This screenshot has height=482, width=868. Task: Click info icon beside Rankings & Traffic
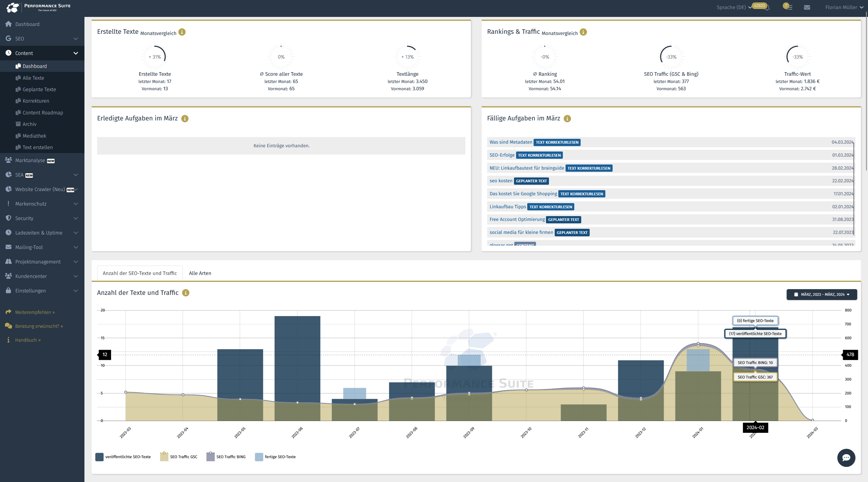coord(583,32)
